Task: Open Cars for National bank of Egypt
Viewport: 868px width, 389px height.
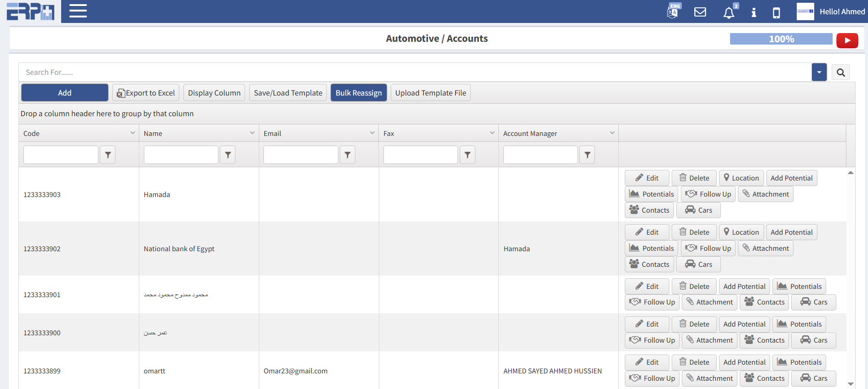Action: [x=698, y=265]
